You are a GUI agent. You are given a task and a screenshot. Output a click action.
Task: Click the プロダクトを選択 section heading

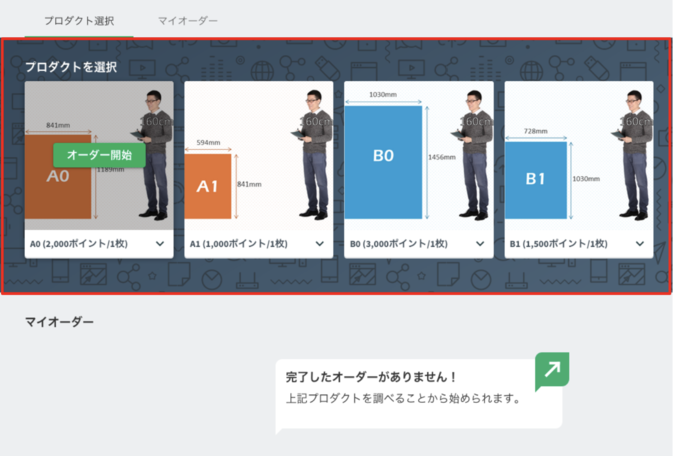tap(71, 67)
